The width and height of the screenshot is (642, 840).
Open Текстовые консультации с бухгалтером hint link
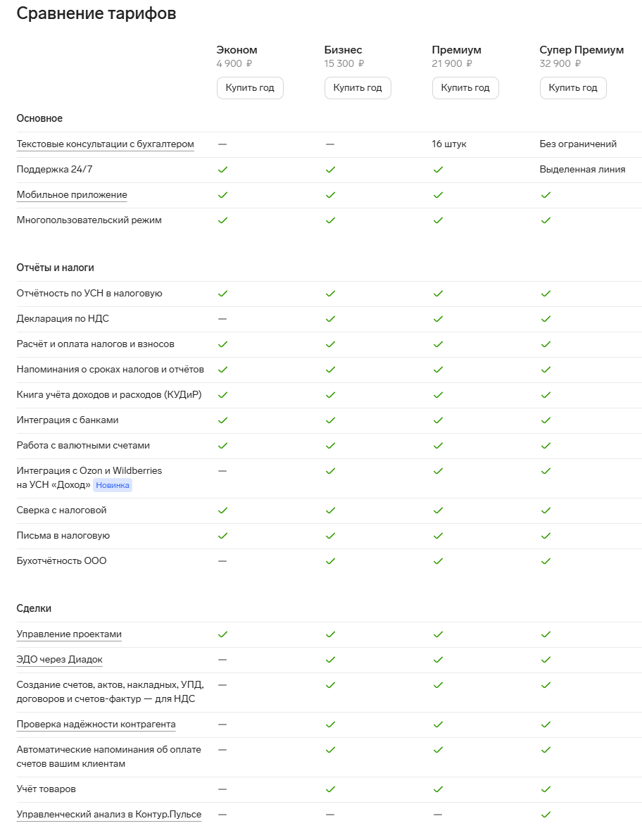(105, 144)
